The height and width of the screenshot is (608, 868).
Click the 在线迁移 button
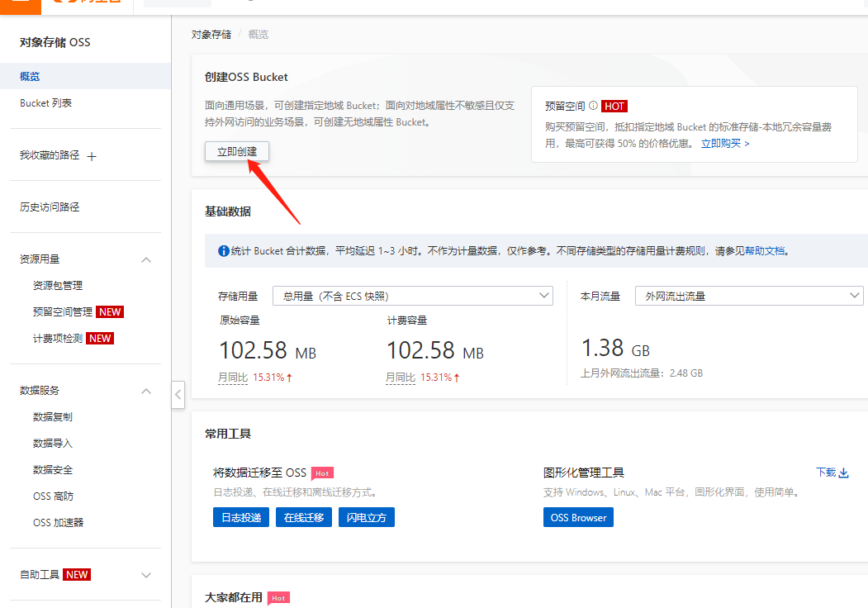pos(303,517)
